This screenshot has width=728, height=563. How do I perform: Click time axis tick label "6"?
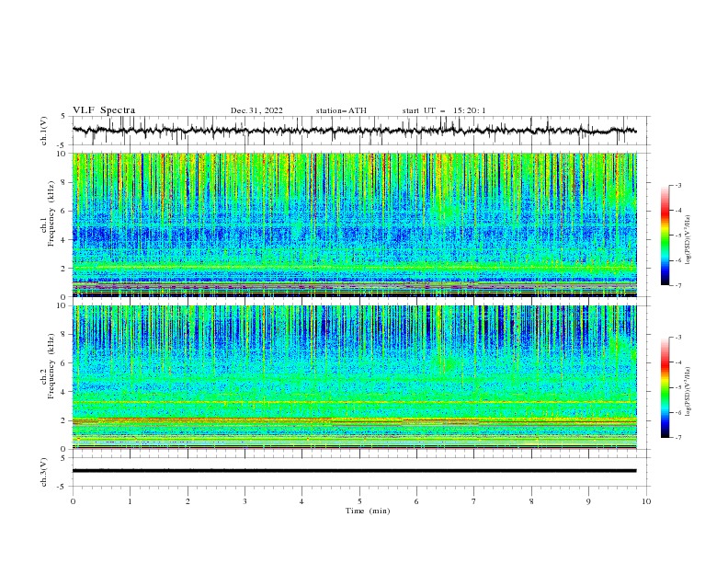pos(416,501)
